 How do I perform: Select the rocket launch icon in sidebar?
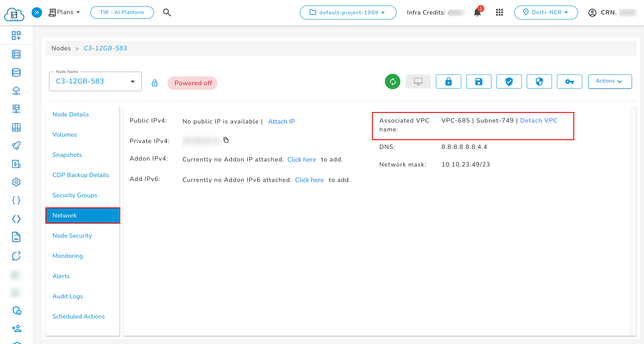tap(16, 146)
